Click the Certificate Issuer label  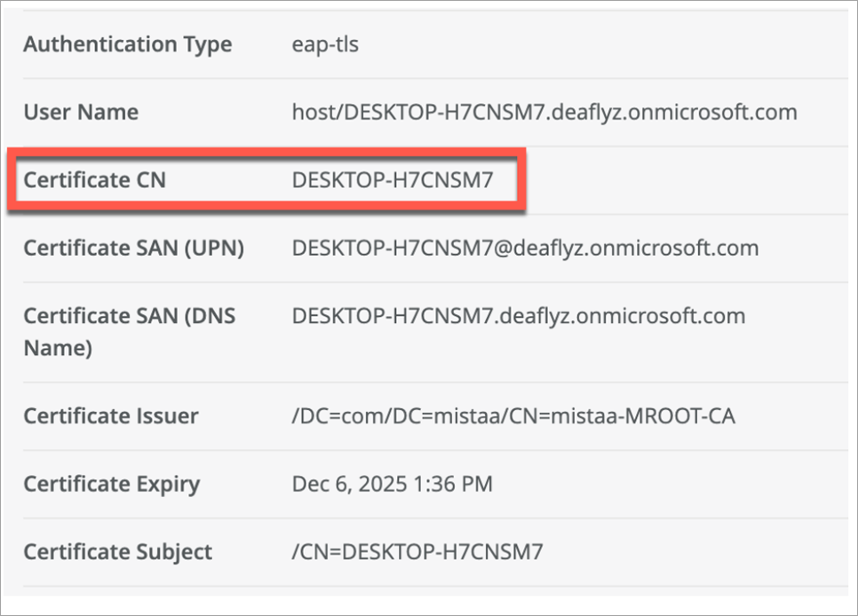[x=111, y=416]
